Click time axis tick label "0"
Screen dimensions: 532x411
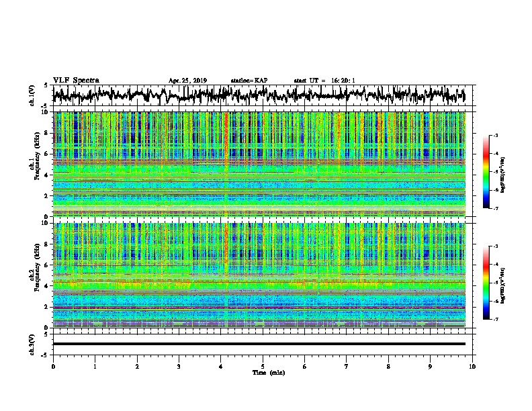point(53,367)
